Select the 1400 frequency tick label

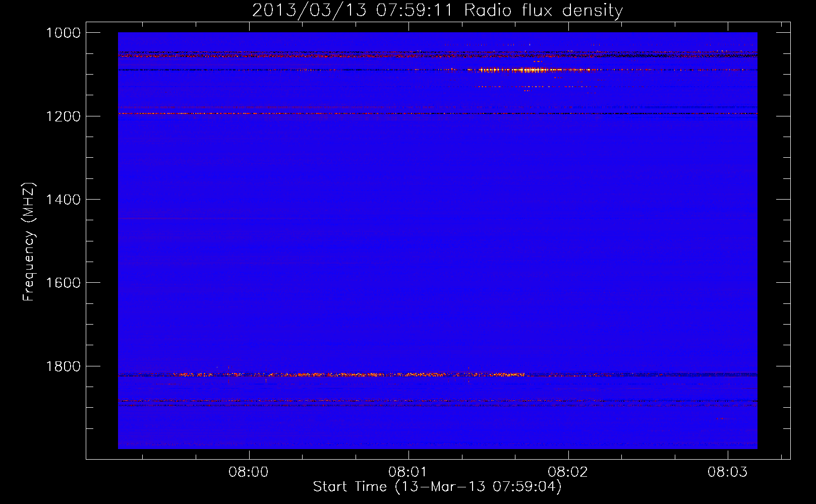(x=63, y=200)
